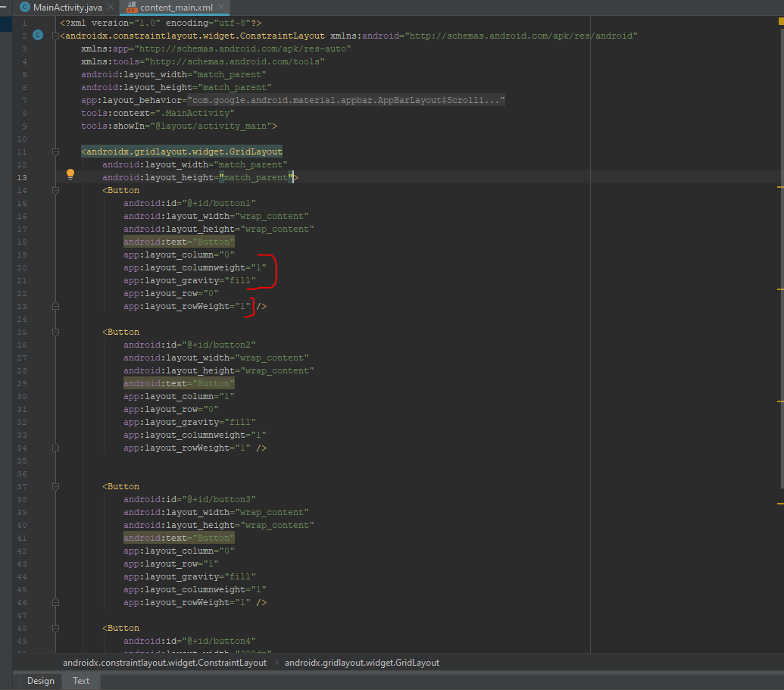784x690 pixels.
Task: Collapse the button2 tag at line 25
Action: (x=55, y=332)
